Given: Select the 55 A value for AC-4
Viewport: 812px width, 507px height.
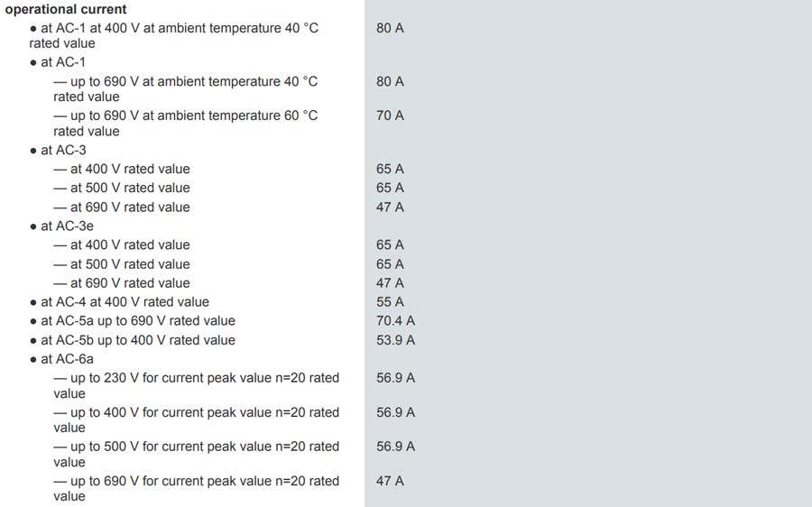Looking at the screenshot, I should tap(390, 302).
